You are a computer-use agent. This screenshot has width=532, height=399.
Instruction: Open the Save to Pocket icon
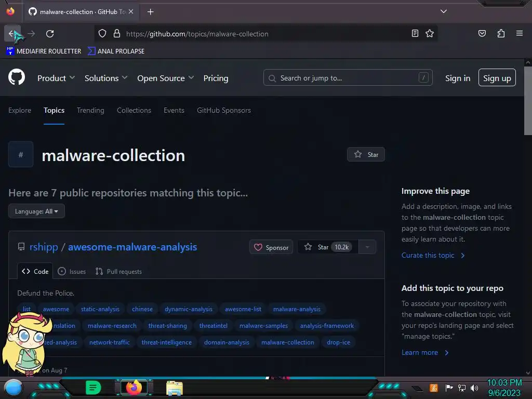pyautogui.click(x=482, y=34)
